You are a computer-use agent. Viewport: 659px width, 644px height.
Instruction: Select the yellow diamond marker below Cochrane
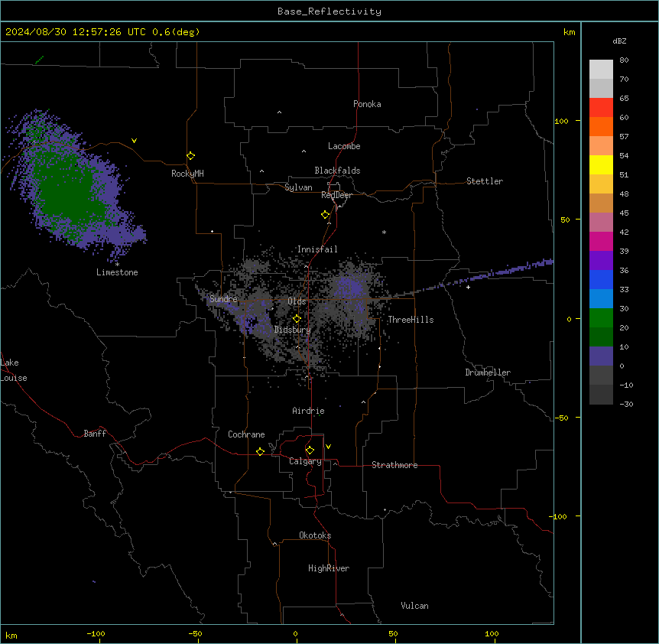coord(260,451)
